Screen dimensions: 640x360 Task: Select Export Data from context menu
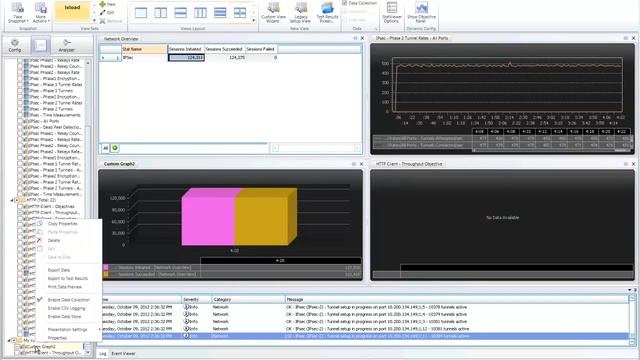(x=59, y=270)
